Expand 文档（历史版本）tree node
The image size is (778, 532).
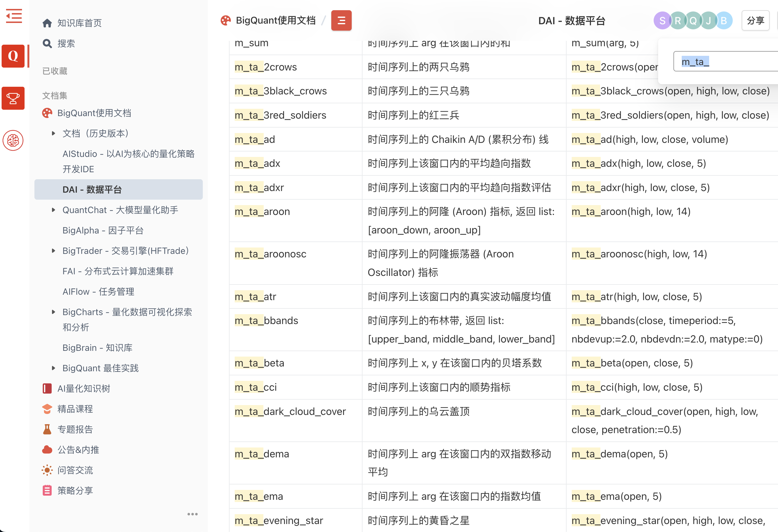(53, 133)
